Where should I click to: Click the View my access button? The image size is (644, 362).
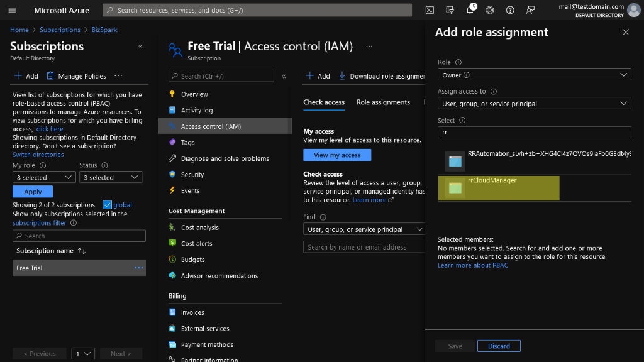pos(337,155)
